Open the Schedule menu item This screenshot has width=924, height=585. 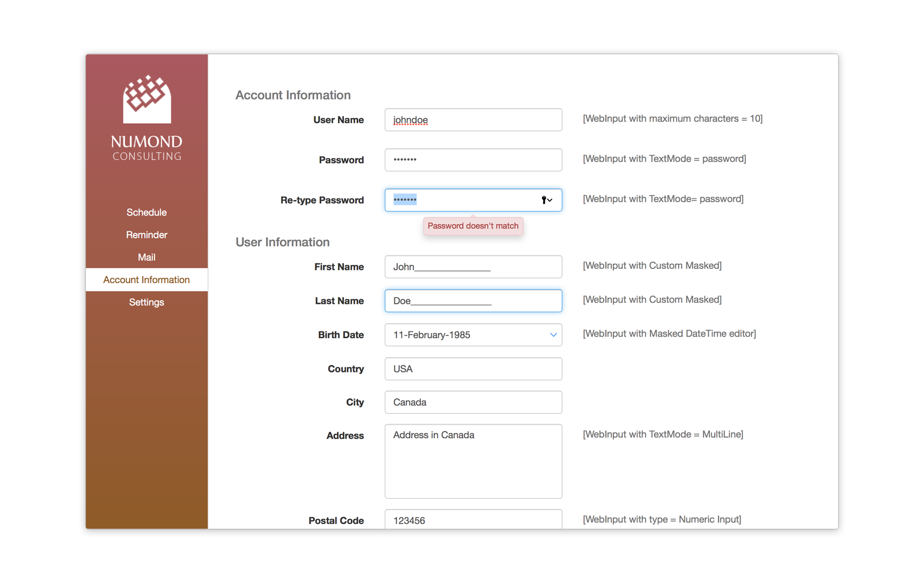(x=146, y=212)
